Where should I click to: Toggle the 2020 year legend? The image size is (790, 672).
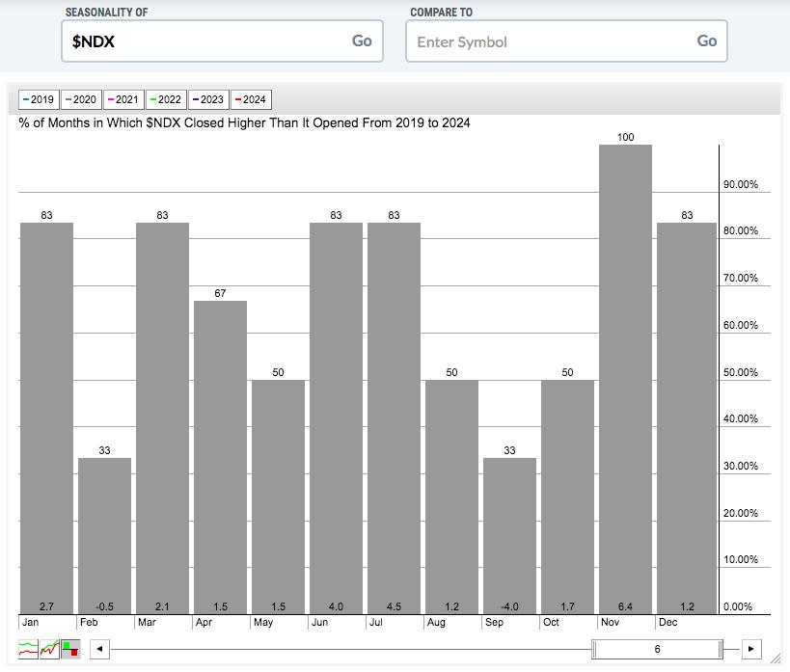click(x=81, y=99)
